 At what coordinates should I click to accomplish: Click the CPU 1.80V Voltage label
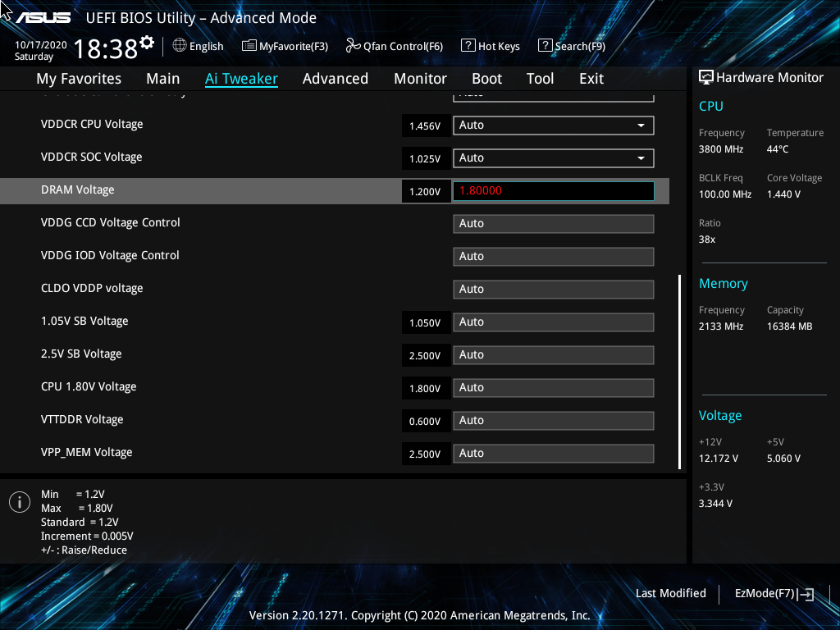point(89,387)
